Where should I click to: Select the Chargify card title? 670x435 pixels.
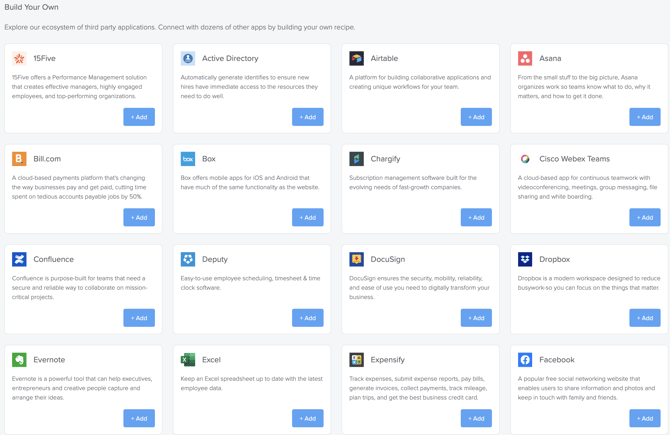(x=385, y=159)
